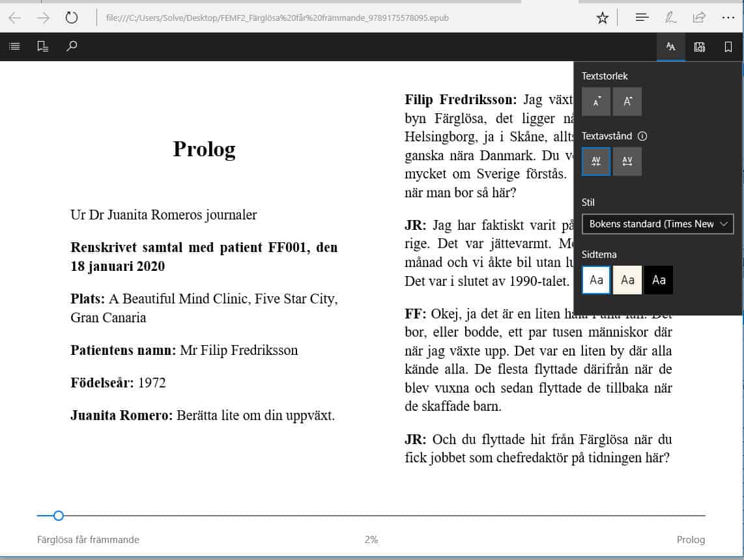The width and height of the screenshot is (744, 560).
Task: Add this book to favorites
Action: pos(603,18)
